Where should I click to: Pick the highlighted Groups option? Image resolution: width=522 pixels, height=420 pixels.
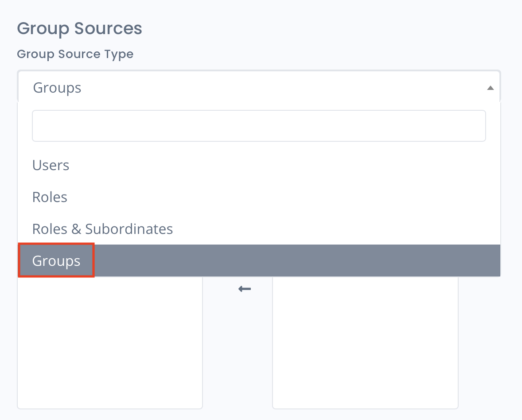click(259, 261)
